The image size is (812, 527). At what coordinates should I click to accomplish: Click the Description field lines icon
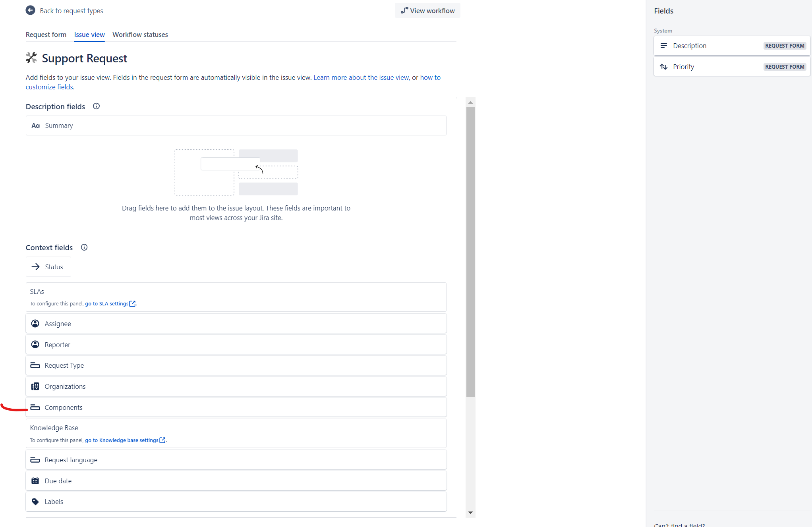coord(663,46)
